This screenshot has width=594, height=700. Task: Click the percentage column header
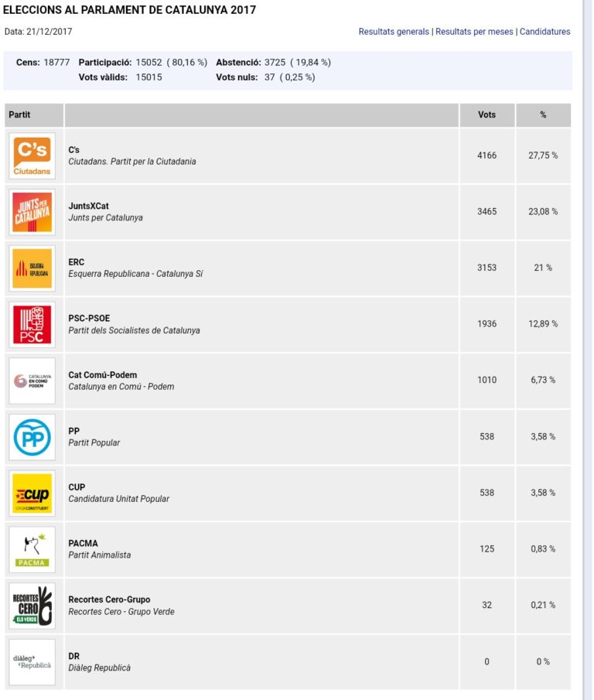(543, 115)
